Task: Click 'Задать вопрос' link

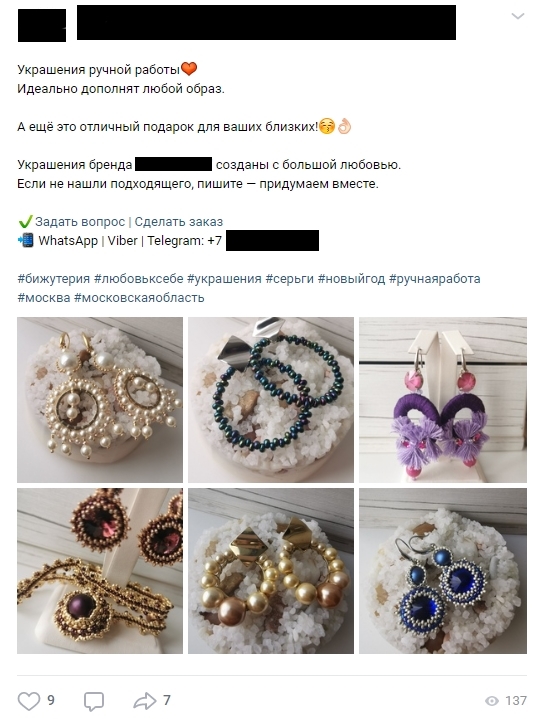Action: [80, 222]
